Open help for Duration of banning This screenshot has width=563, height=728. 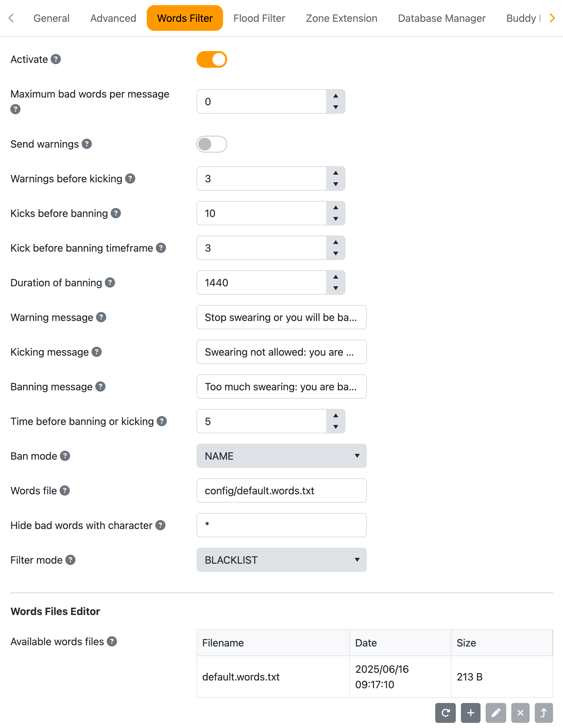[x=109, y=282]
